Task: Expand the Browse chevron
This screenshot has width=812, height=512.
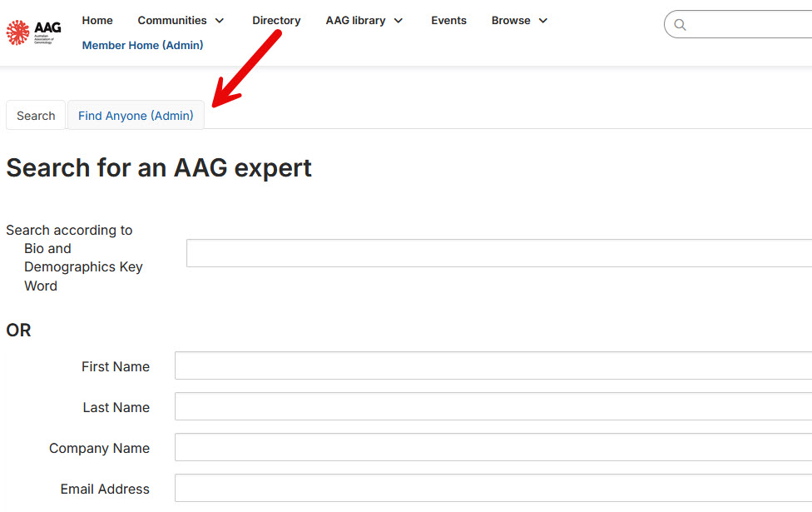Action: [542, 21]
